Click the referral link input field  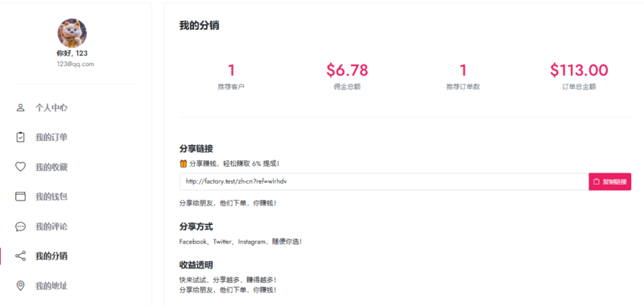click(x=384, y=181)
